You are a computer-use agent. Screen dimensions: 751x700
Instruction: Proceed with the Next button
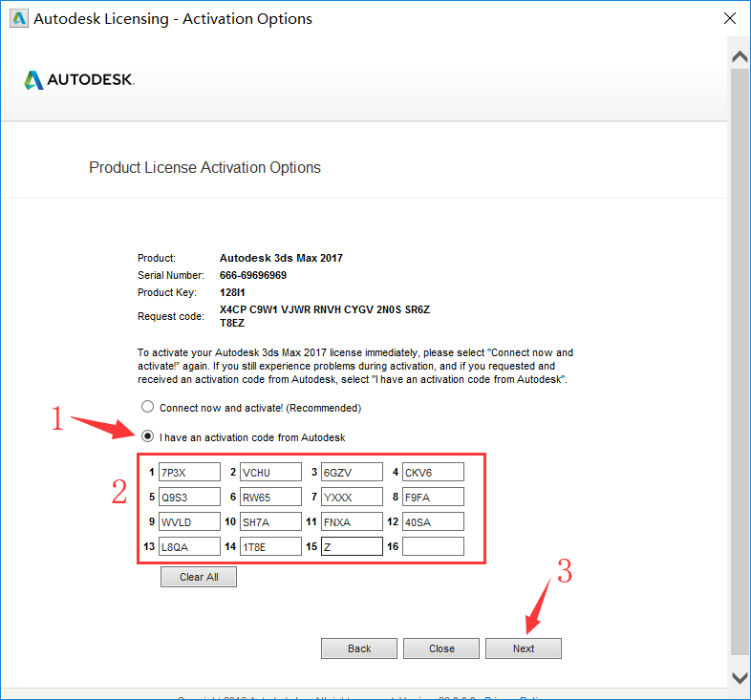click(524, 648)
